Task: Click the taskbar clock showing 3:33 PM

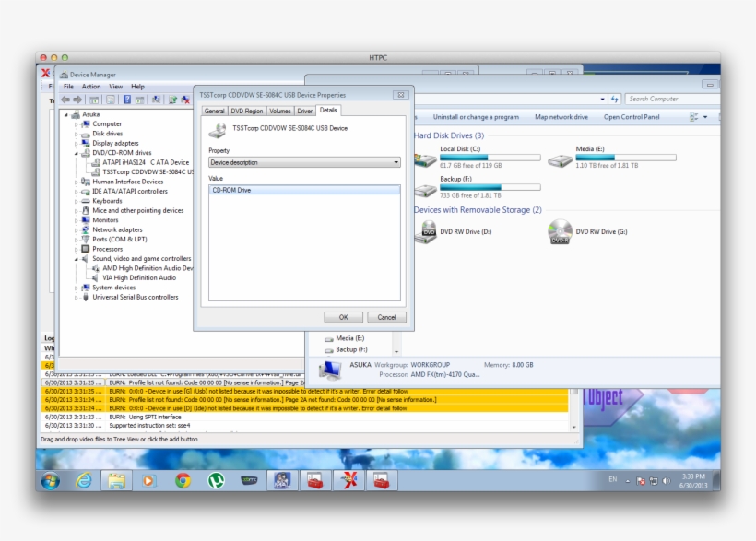Action: 693,481
